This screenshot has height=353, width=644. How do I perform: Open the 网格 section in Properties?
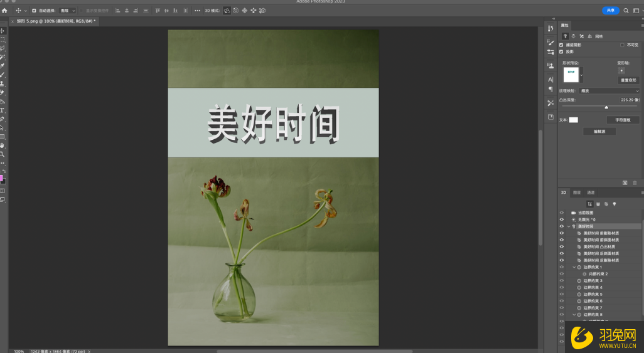599,36
